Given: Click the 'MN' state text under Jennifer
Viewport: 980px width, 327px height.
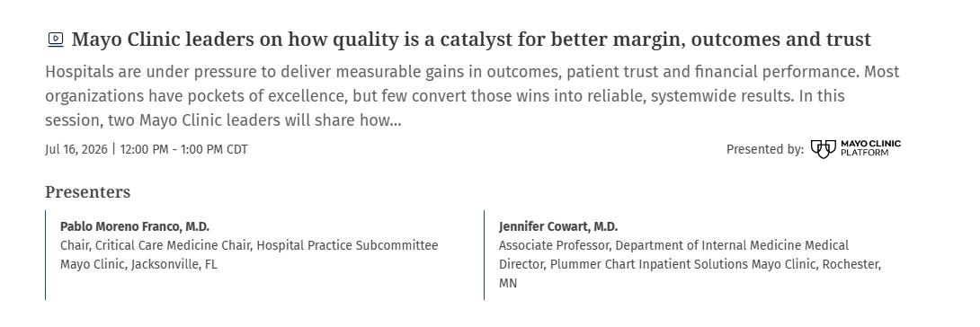Looking at the screenshot, I should 507,283.
